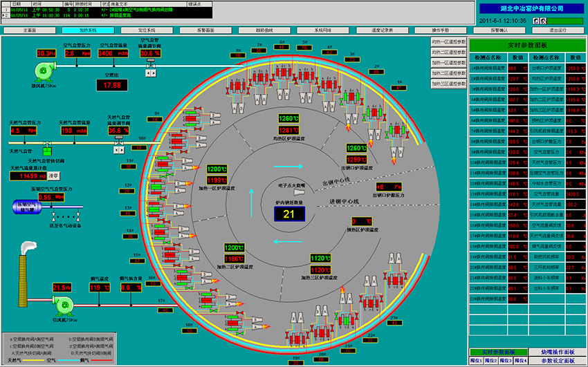Viewport: 588px width, 367px height.
Task: Decrease air valve opening with left arrow
Action: (147, 72)
